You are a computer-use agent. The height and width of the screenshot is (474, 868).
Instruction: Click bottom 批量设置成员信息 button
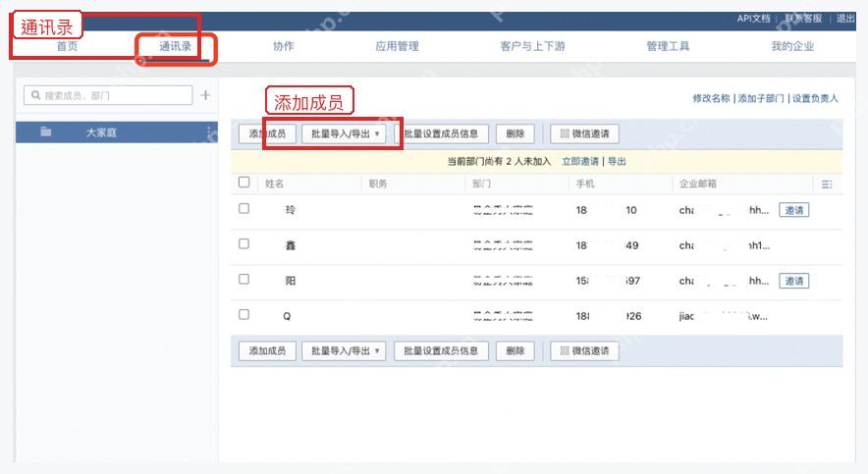point(441,350)
